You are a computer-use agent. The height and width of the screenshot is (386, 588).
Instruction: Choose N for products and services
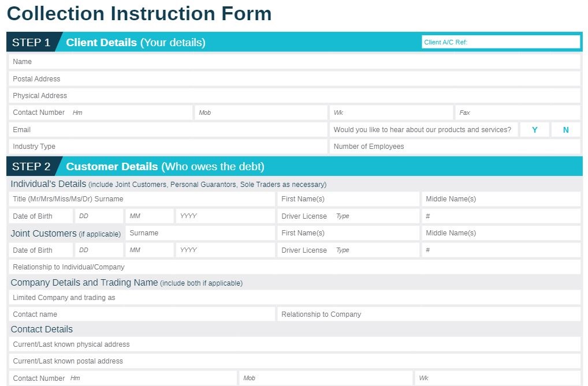(x=565, y=130)
